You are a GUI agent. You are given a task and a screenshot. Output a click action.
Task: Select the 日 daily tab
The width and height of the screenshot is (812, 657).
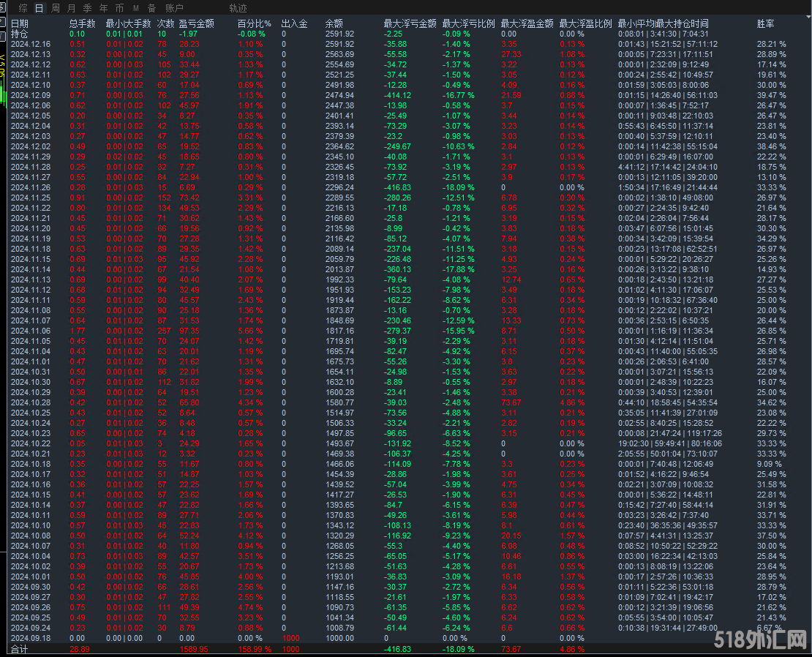(x=38, y=8)
